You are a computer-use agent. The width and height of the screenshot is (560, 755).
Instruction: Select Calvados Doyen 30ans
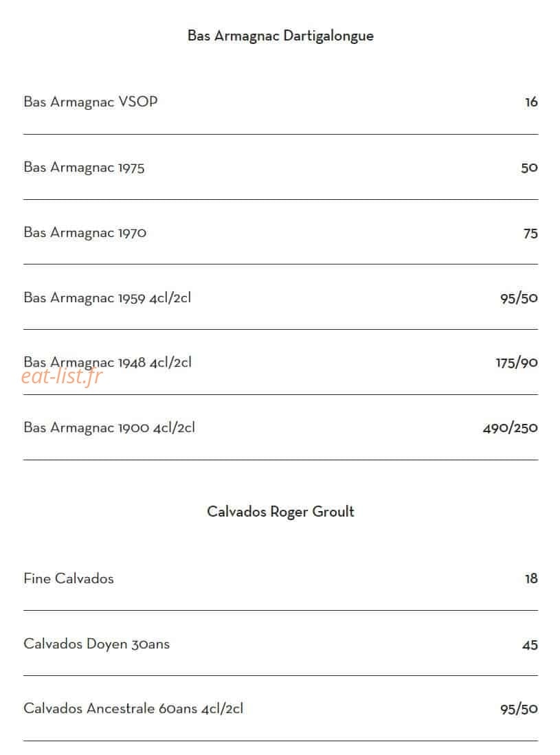click(96, 644)
